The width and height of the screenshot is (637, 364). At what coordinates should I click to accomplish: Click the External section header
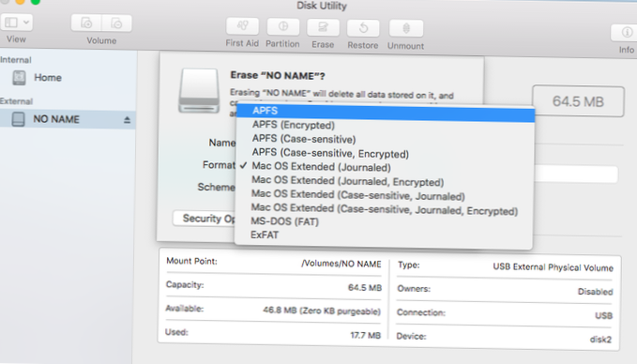(x=16, y=101)
